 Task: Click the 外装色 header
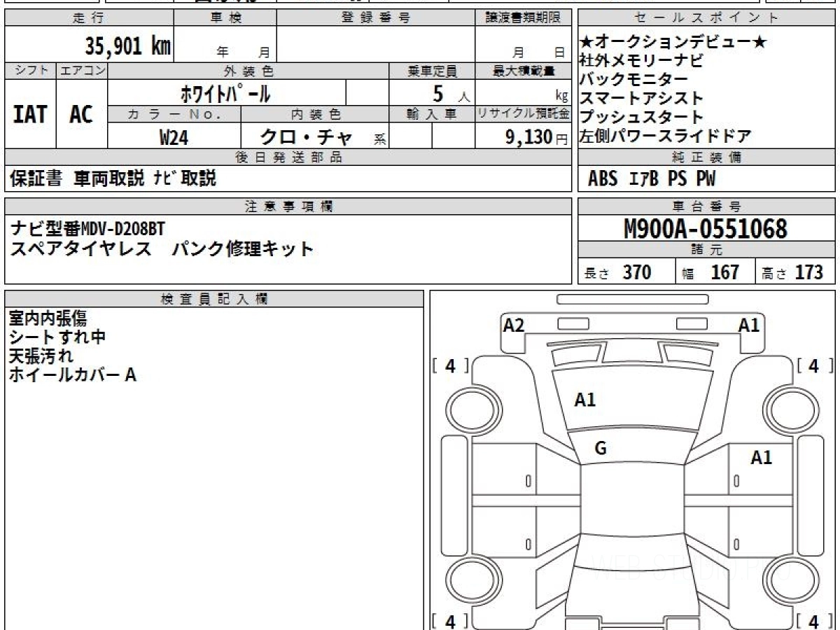tap(248, 71)
